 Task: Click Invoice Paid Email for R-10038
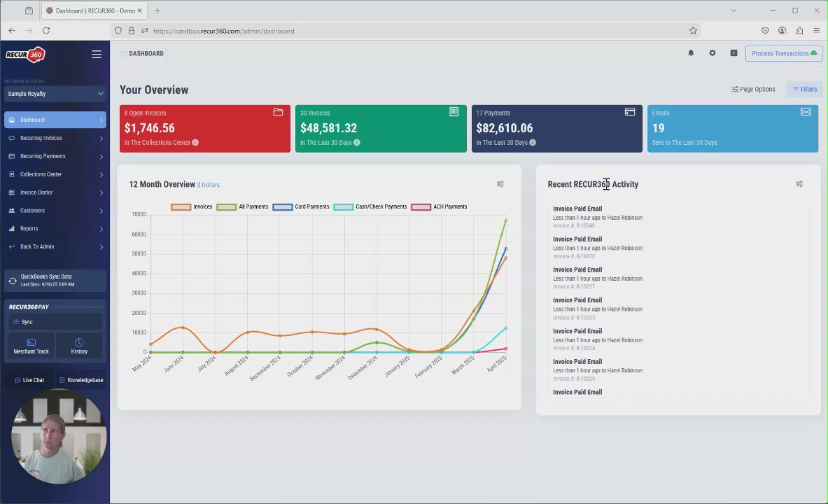577,239
